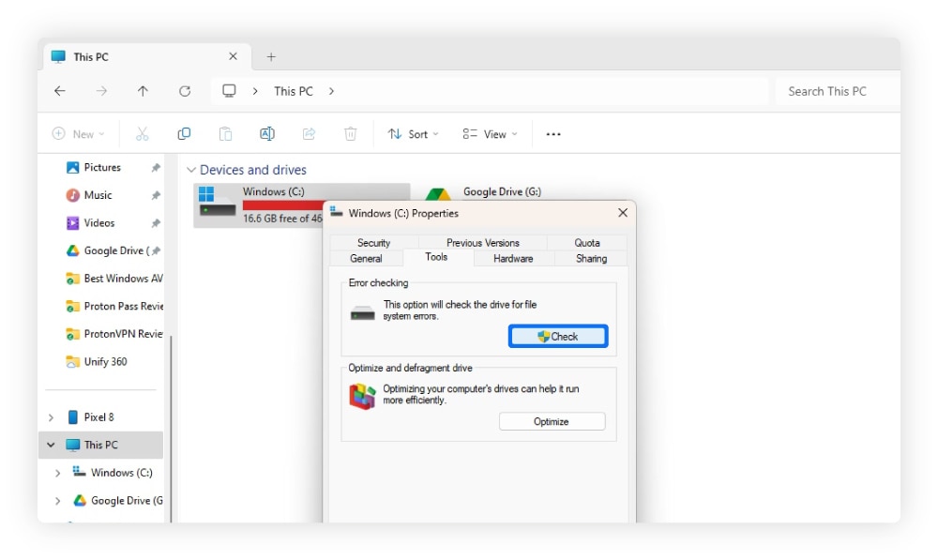The image size is (938, 560).
Task: Click the Share icon in toolbar
Action: (309, 134)
